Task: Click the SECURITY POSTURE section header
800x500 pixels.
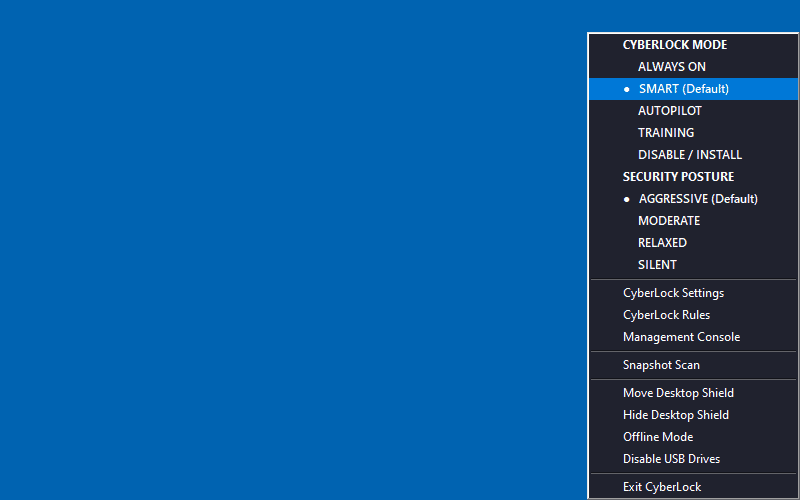Action: [x=678, y=177]
